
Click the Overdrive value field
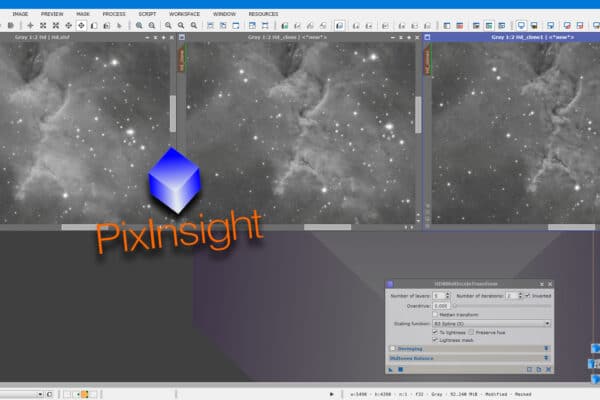click(441, 306)
